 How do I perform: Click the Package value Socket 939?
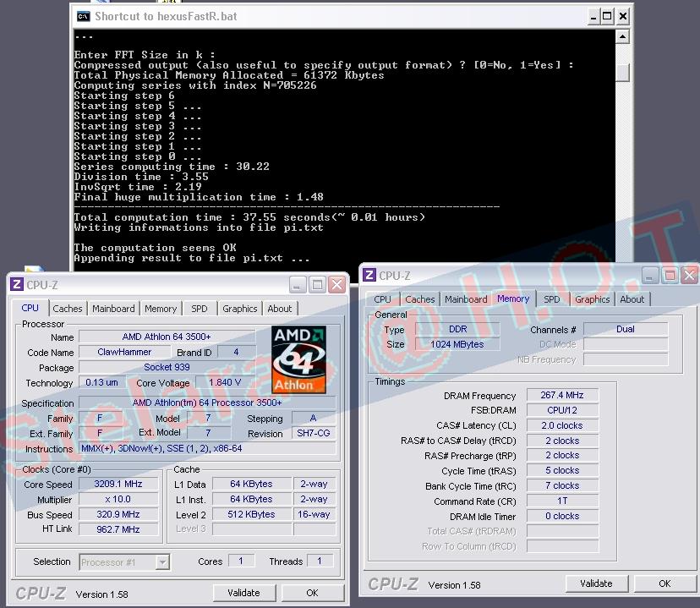[x=167, y=367]
